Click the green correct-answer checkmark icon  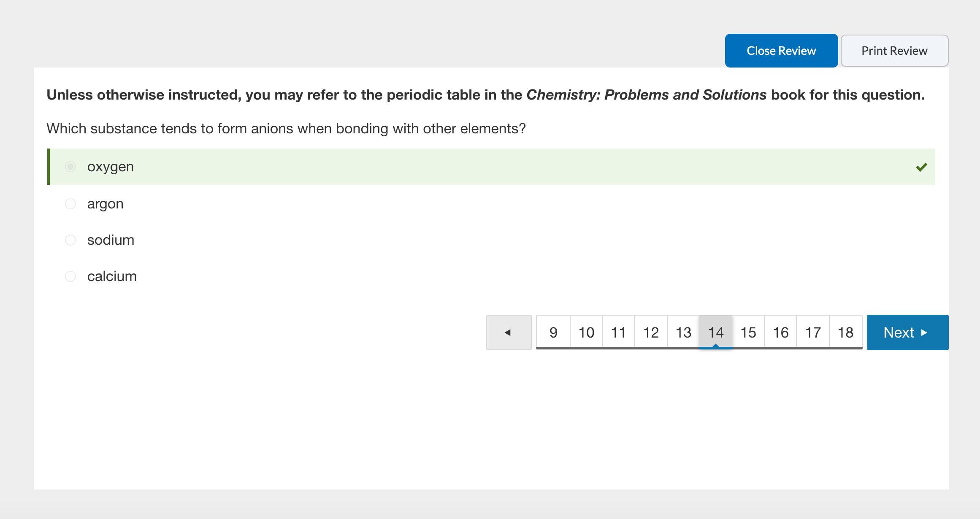coord(921,167)
